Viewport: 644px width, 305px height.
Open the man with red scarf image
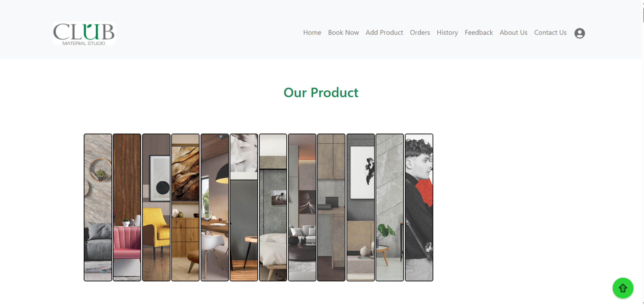pyautogui.click(x=419, y=207)
